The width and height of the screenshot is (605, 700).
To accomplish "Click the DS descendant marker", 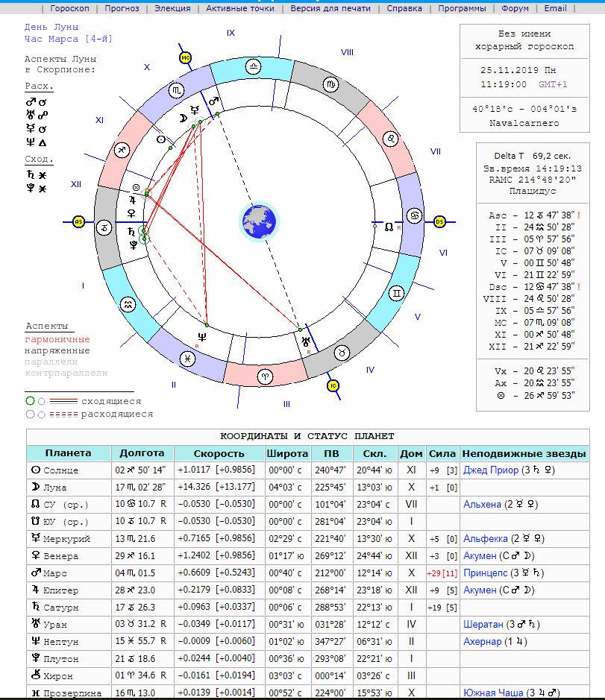I will pos(439,221).
